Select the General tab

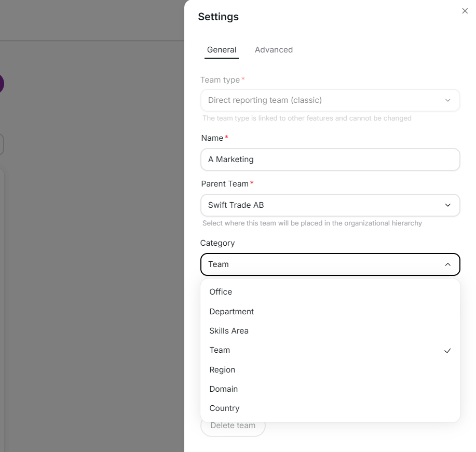(221, 50)
